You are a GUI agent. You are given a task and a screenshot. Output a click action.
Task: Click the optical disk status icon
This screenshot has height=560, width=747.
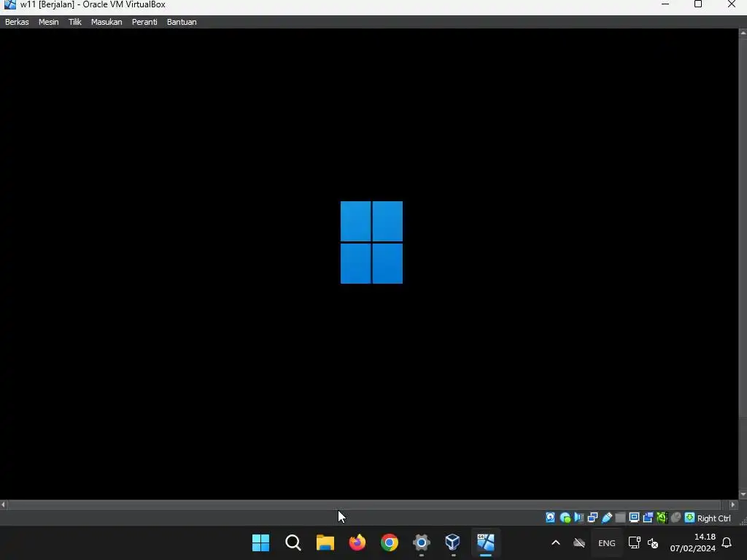click(x=565, y=518)
